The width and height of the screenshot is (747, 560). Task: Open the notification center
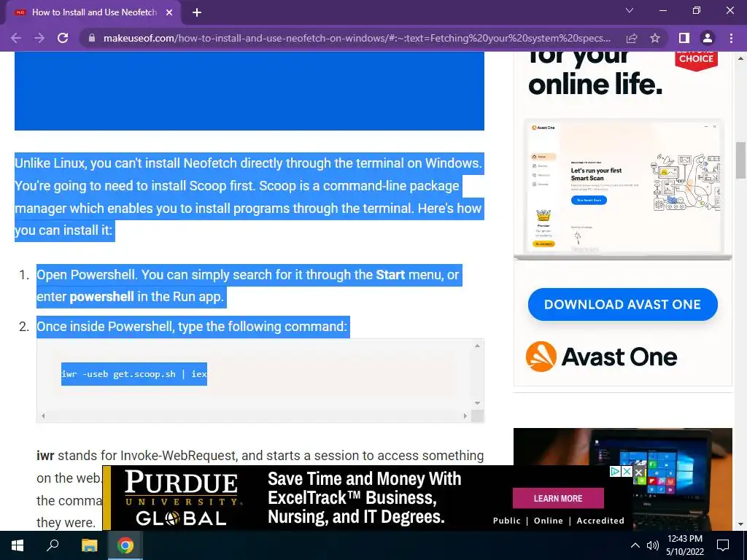[x=723, y=545]
